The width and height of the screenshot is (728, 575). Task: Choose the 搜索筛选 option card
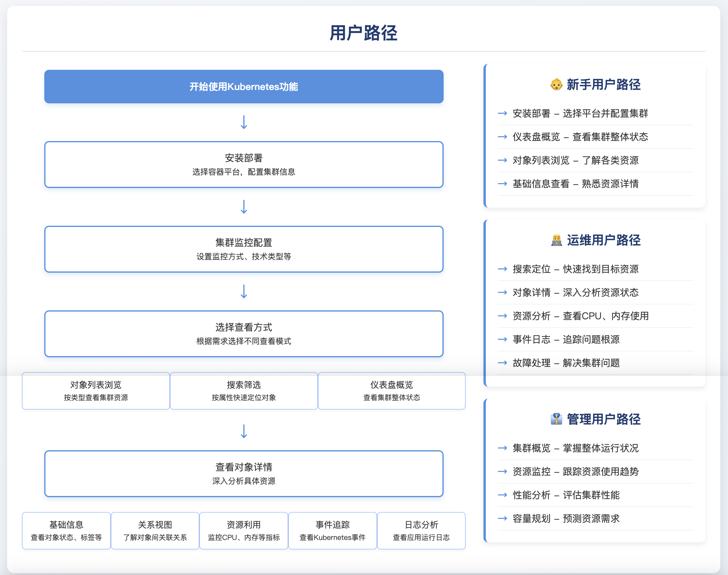244,391
